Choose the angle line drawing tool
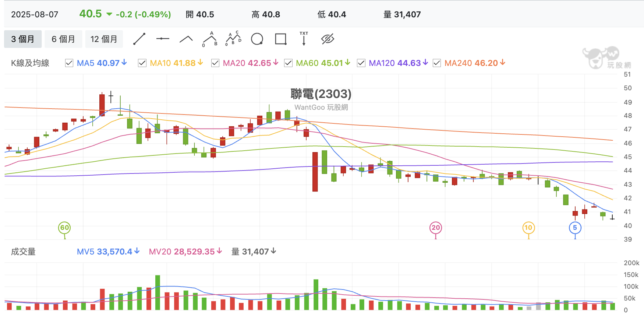This screenshot has width=644, height=316. [186, 39]
